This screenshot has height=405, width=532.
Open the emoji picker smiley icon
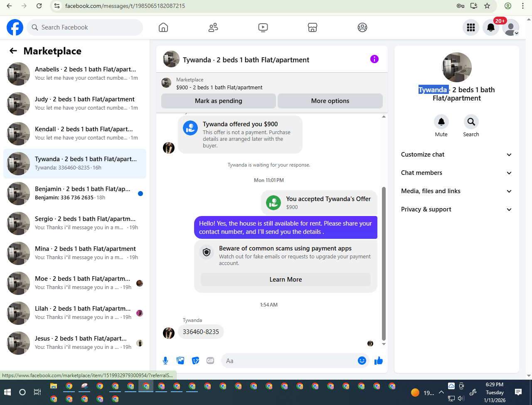pyautogui.click(x=362, y=361)
